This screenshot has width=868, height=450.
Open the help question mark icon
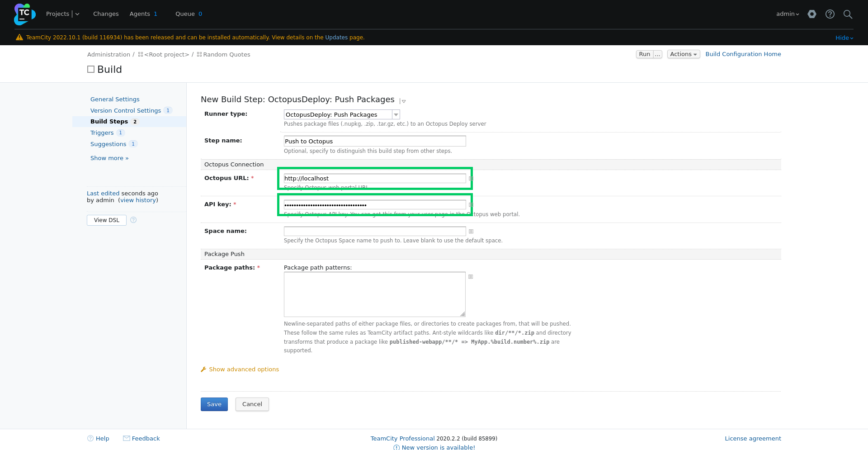coord(830,14)
